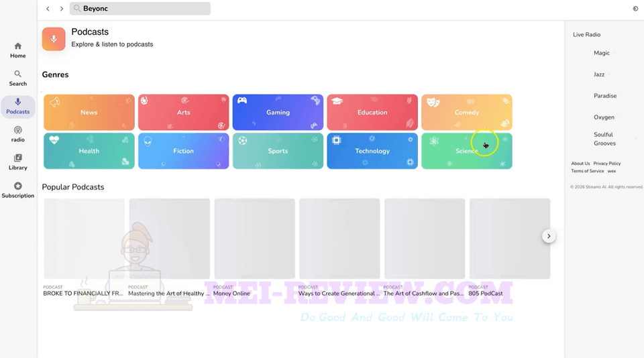This screenshot has width=644, height=358.
Task: Open the News genre card
Action: (x=89, y=113)
